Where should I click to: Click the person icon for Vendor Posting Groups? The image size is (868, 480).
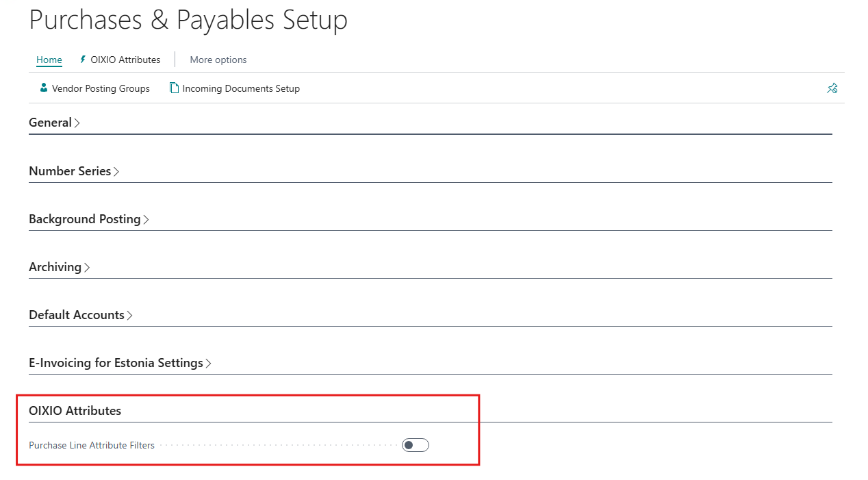coord(44,88)
